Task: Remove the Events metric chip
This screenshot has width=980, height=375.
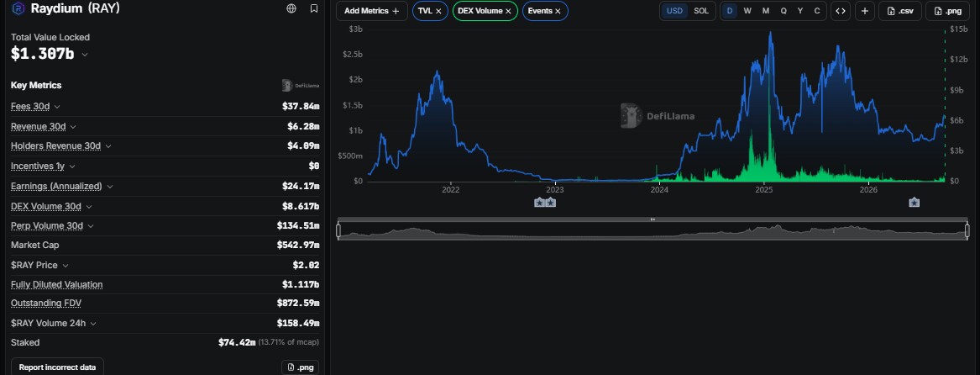Action: 558,11
